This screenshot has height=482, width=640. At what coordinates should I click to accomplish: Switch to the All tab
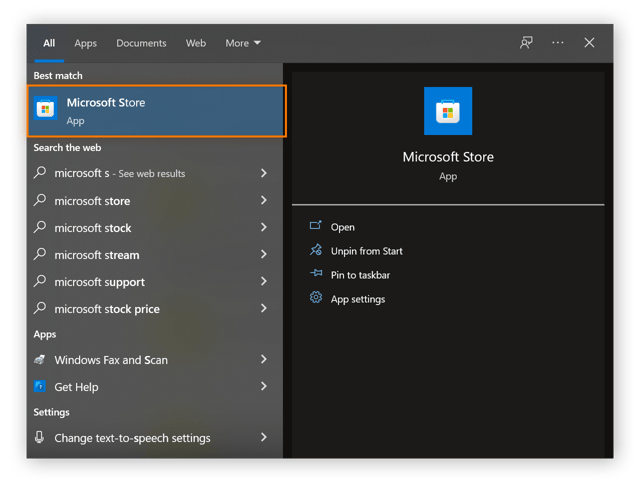point(49,43)
